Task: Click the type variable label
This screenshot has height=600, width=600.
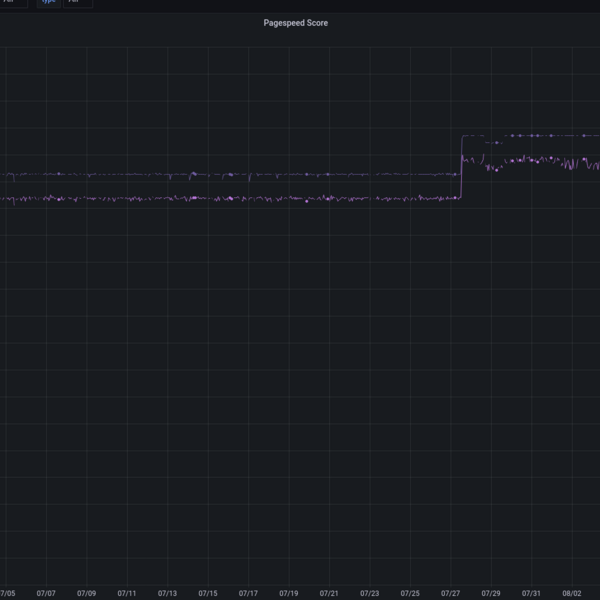Action: click(x=49, y=2)
